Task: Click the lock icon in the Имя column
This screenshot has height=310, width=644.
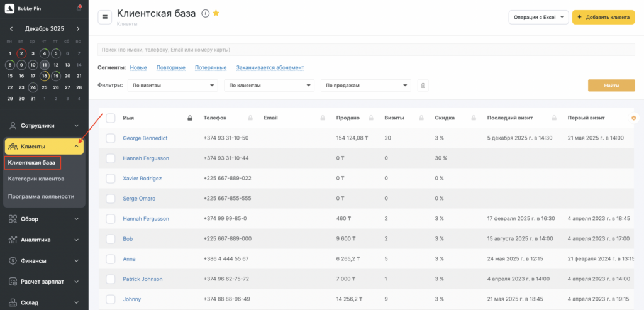Action: click(x=190, y=118)
